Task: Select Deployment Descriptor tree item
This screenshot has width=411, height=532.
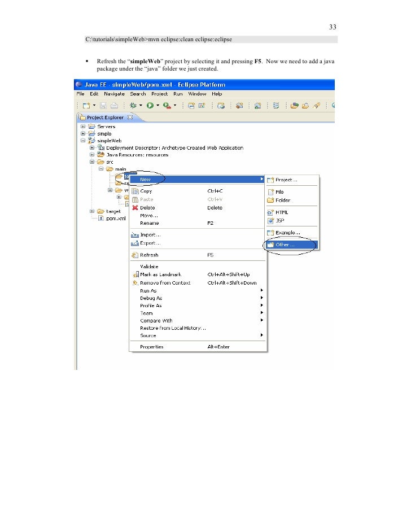Action: coord(170,148)
